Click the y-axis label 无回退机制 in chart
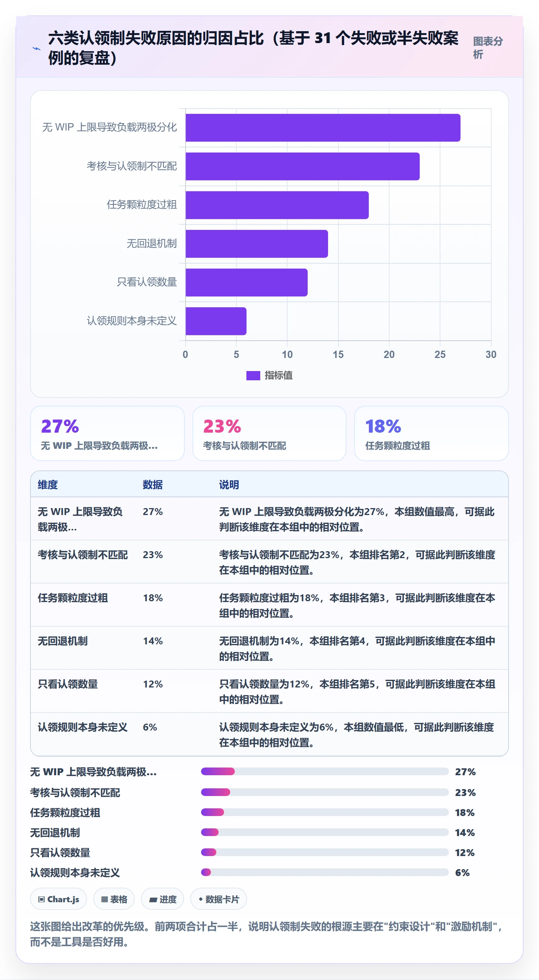The height and width of the screenshot is (980, 539). click(x=152, y=243)
